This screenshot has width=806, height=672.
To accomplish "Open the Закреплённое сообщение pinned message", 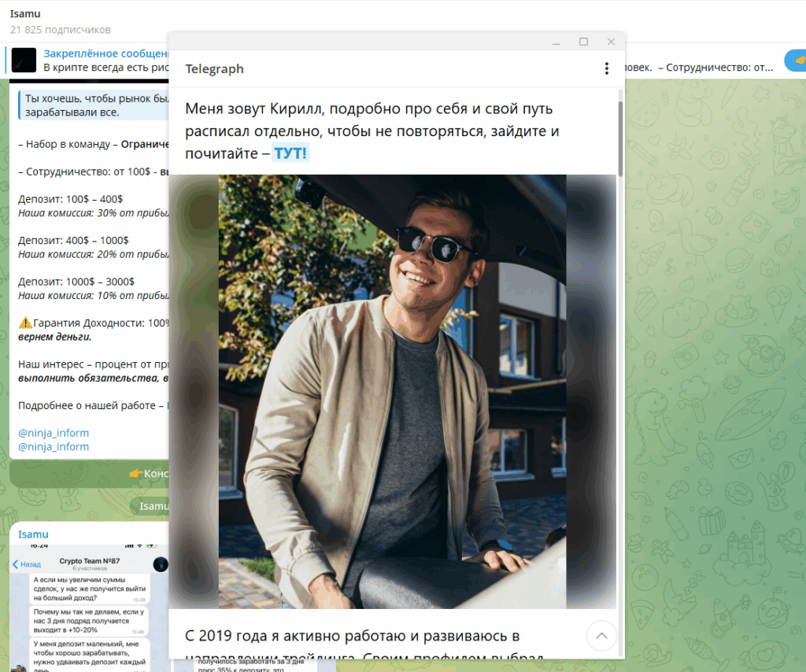I will (106, 54).
